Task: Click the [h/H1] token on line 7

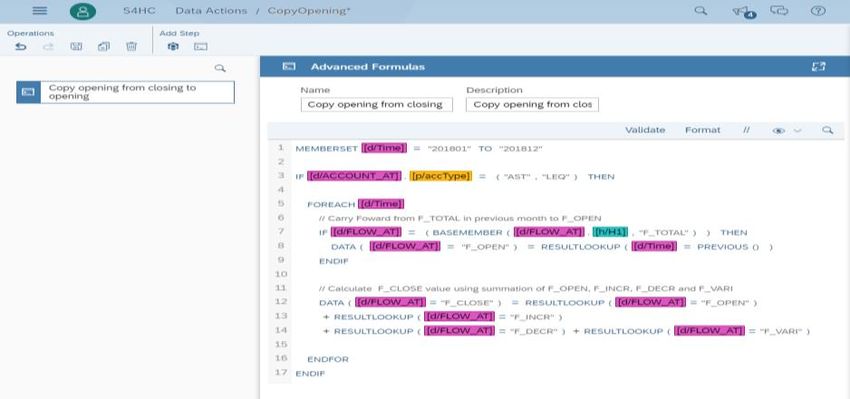Action: coord(610,232)
